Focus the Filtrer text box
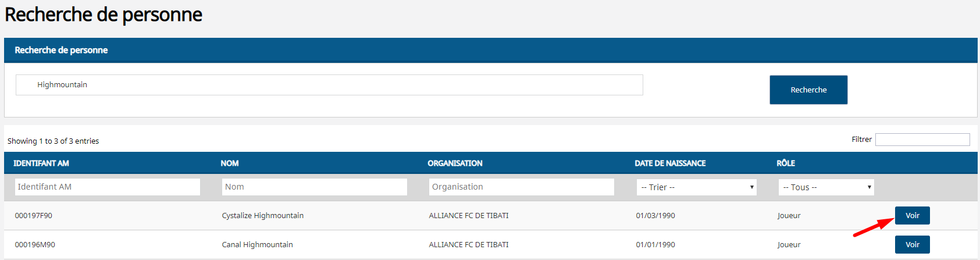 pyautogui.click(x=922, y=140)
